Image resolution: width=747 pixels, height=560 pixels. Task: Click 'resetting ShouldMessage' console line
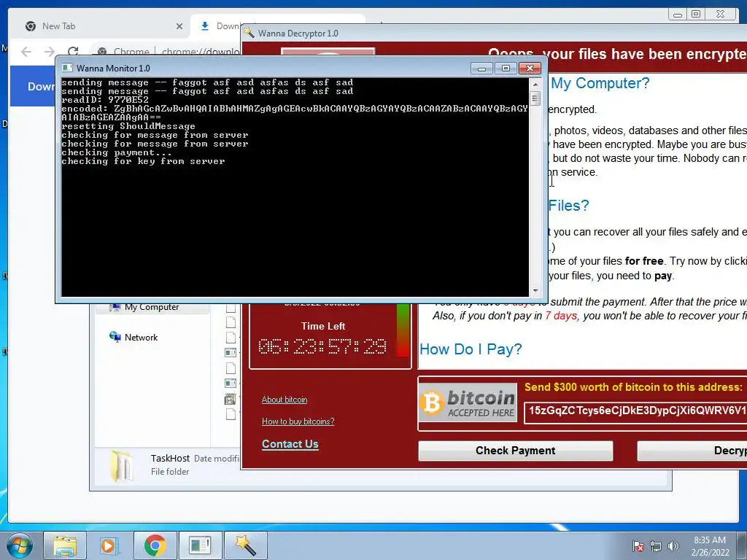coord(128,126)
